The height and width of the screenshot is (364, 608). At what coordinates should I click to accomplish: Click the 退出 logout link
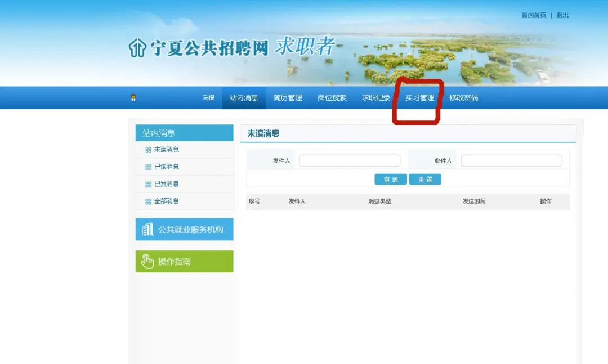(x=562, y=15)
